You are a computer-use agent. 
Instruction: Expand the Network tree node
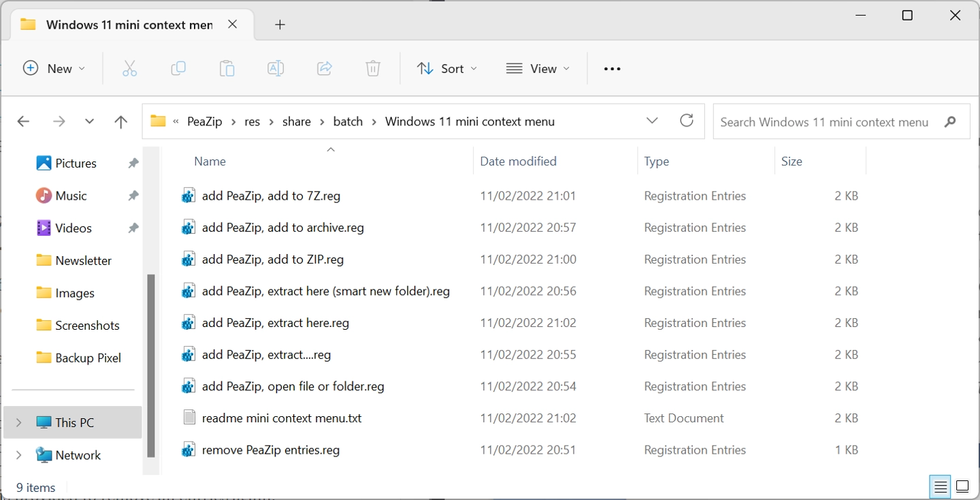tap(18, 455)
